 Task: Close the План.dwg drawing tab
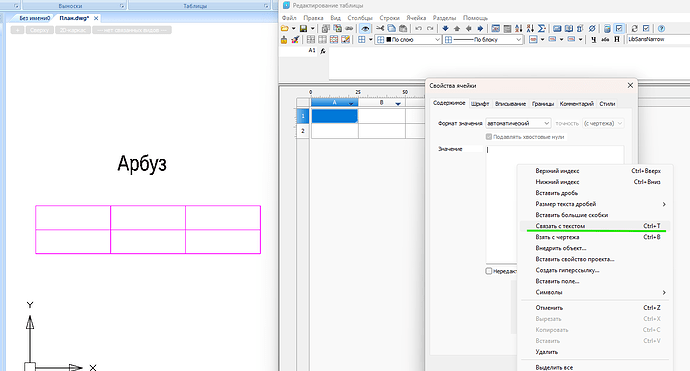pyautogui.click(x=96, y=18)
